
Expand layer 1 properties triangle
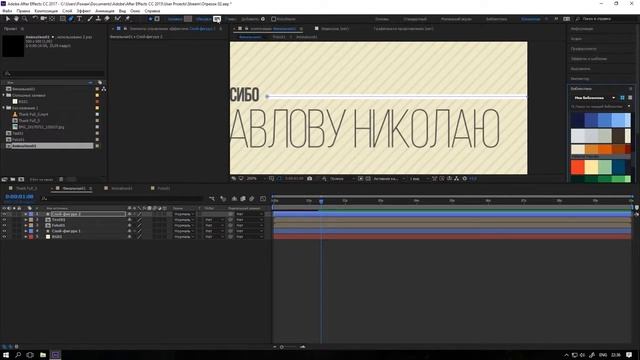(x=25, y=214)
